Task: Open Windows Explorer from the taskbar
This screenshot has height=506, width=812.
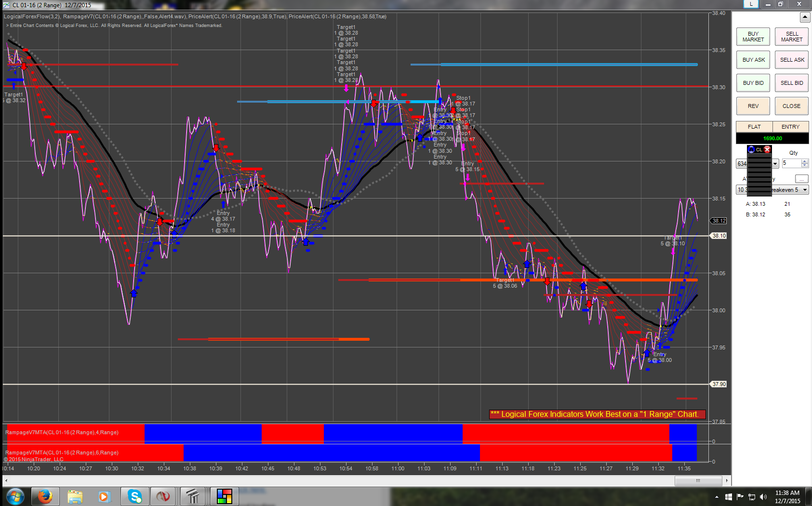Action: (75, 496)
